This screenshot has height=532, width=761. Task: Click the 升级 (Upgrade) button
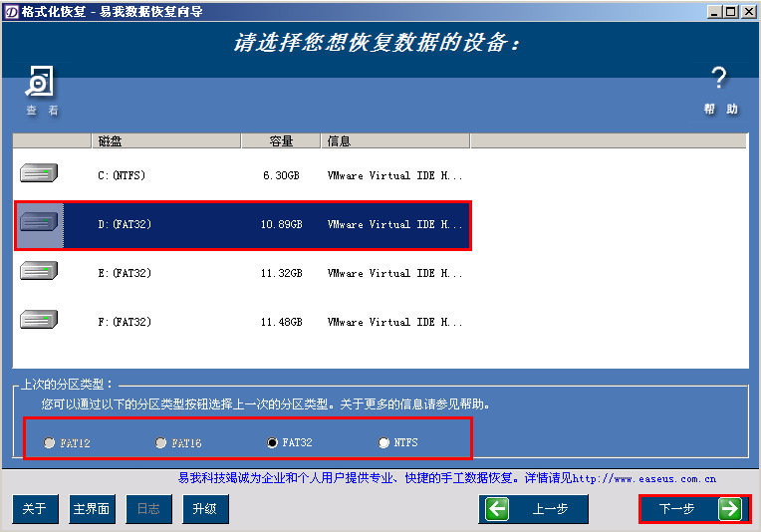point(206,509)
